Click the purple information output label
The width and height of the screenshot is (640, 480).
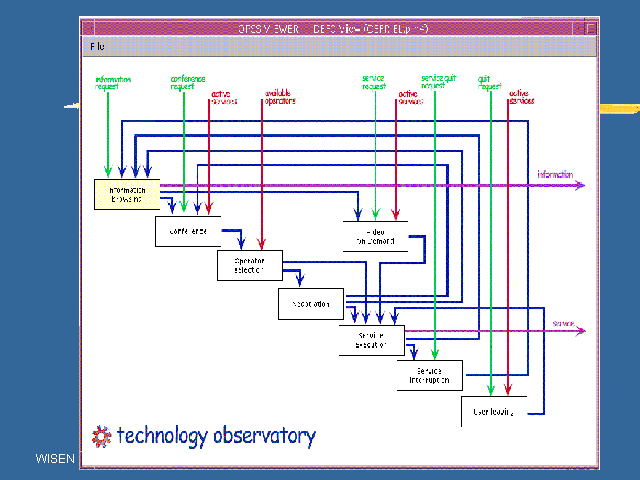tap(555, 175)
